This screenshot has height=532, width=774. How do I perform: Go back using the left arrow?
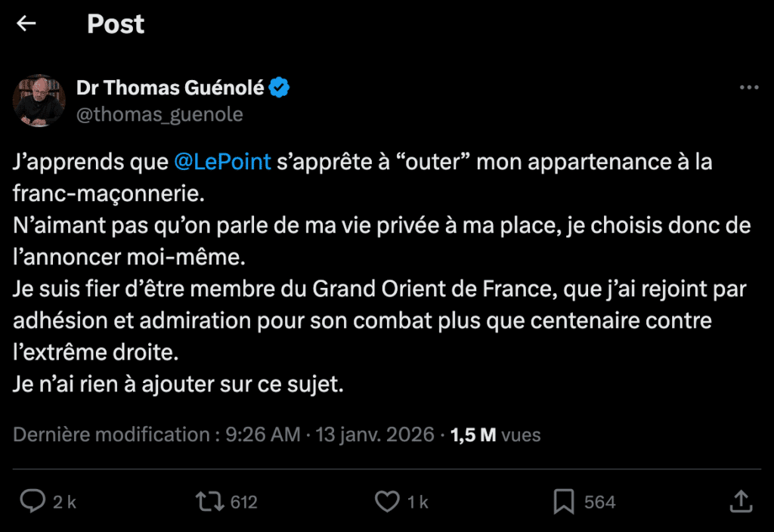tap(26, 24)
